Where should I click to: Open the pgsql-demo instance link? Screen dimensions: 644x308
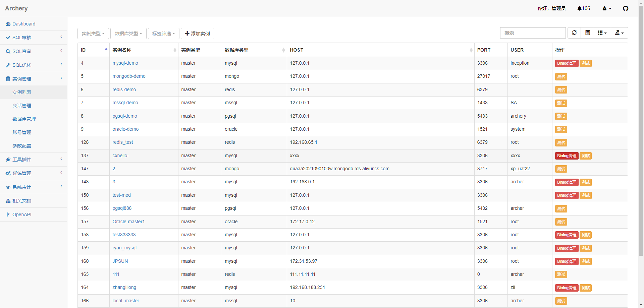(x=125, y=116)
